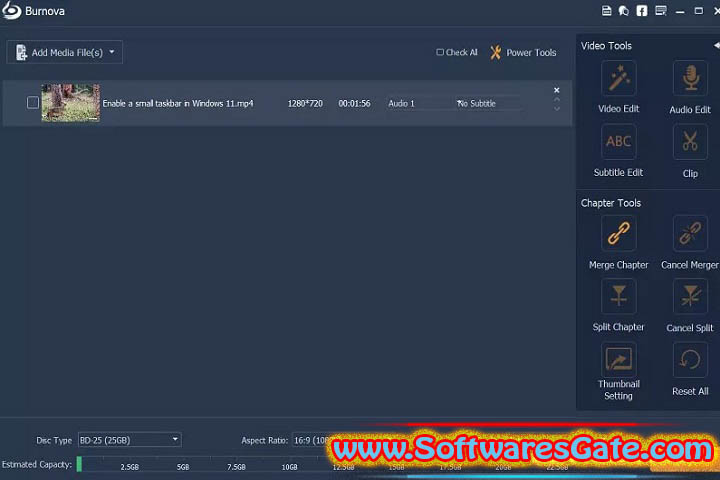Image resolution: width=720 pixels, height=480 pixels.
Task: Click the Cancel Merger icon
Action: coord(690,233)
